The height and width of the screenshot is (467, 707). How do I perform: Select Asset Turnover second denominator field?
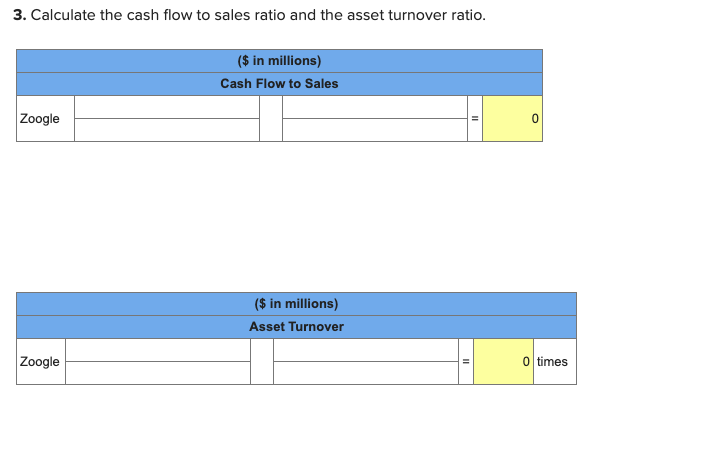pyautogui.click(x=366, y=373)
